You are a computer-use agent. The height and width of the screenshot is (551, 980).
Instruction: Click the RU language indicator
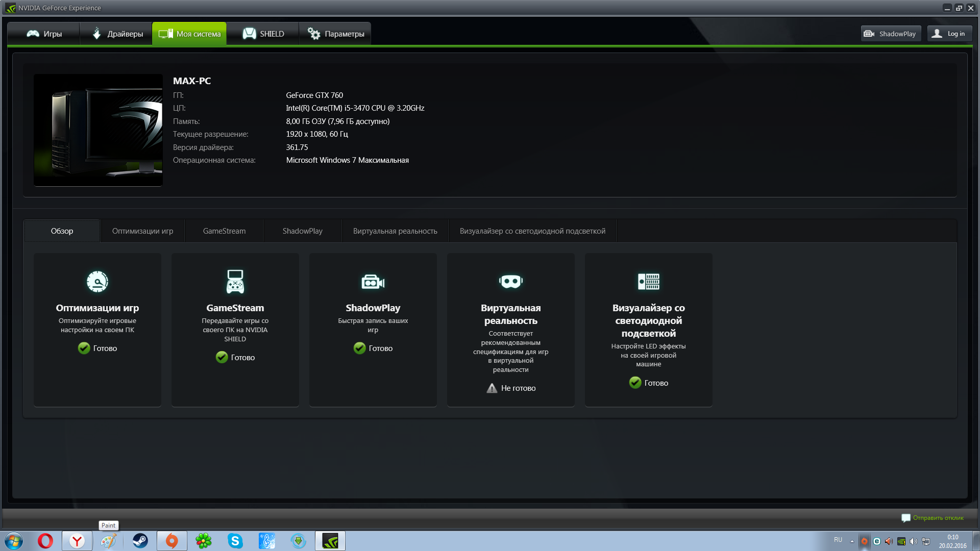[838, 540]
